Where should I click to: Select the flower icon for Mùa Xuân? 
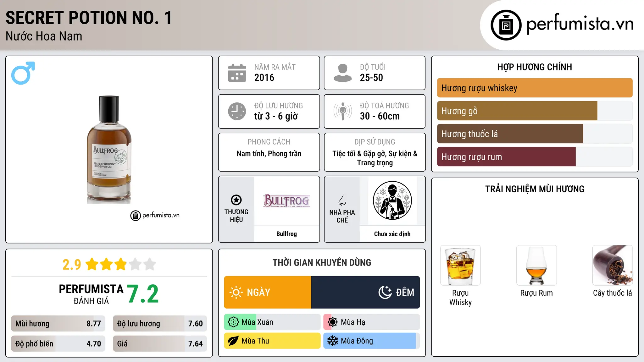(233, 322)
